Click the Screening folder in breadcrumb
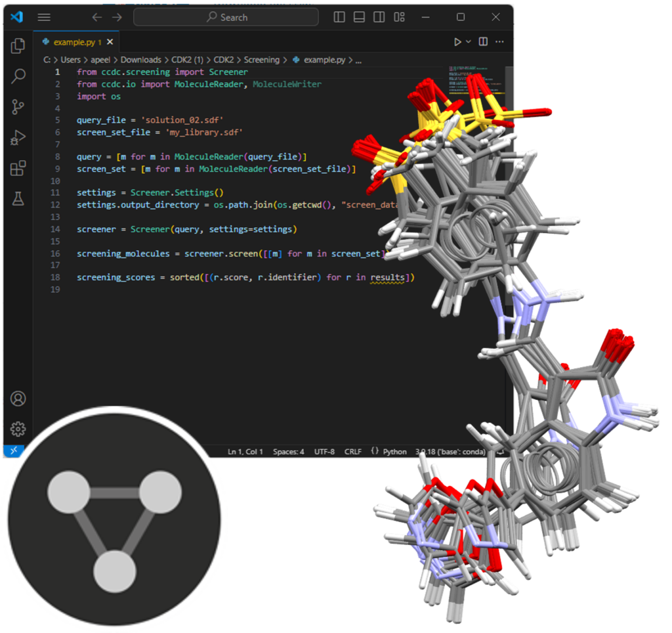Viewport: 672px width, 633px height. click(x=261, y=60)
